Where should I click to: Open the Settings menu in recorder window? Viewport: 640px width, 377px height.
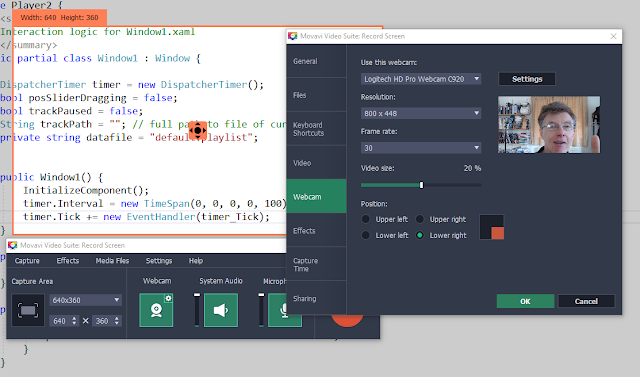point(159,261)
